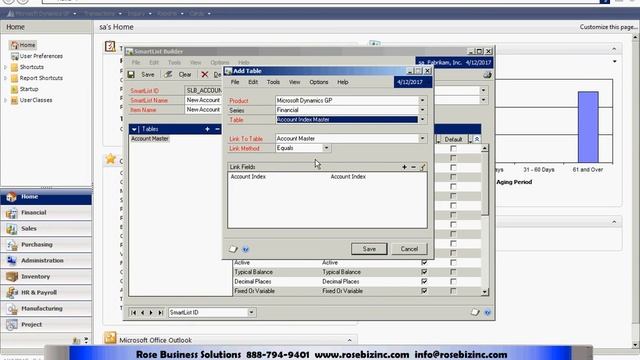Open the note icon in Add Table window
The image size is (640, 360).
click(x=233, y=249)
